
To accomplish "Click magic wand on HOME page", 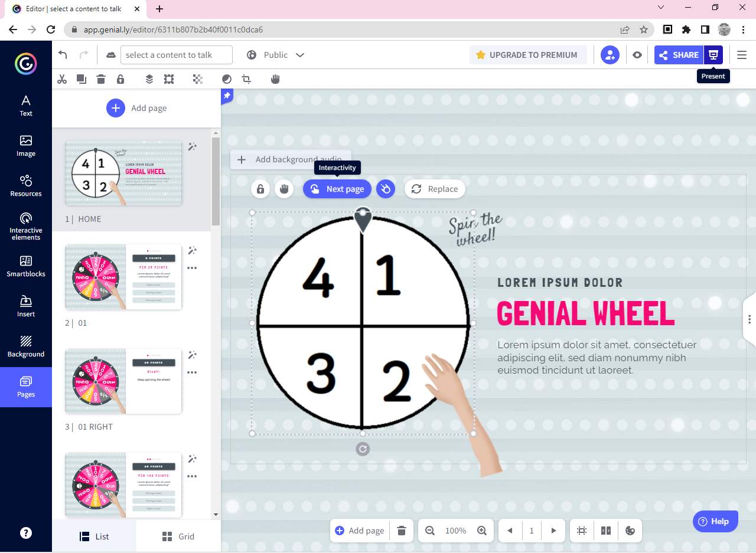I will click(x=192, y=147).
